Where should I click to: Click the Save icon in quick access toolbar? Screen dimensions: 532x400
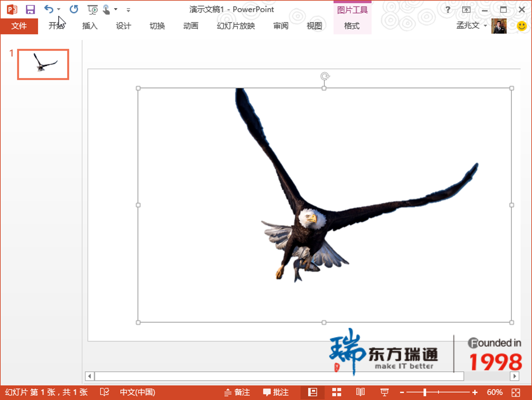[30, 9]
